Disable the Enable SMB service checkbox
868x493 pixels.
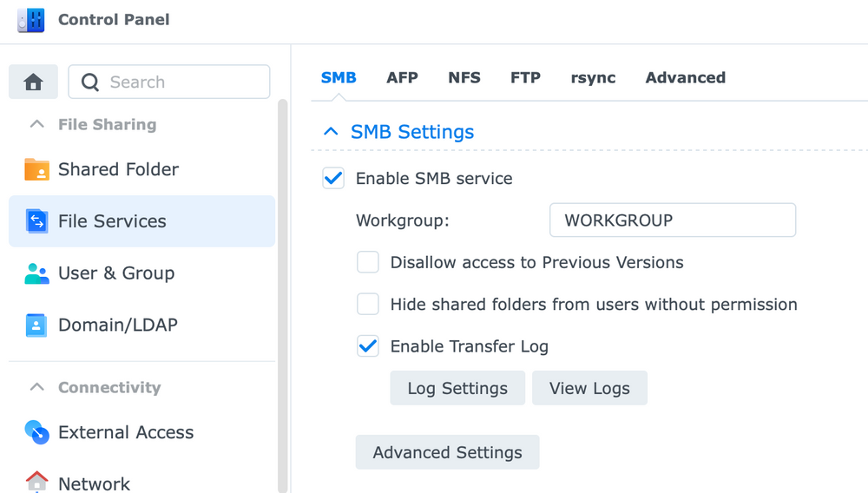click(x=333, y=178)
